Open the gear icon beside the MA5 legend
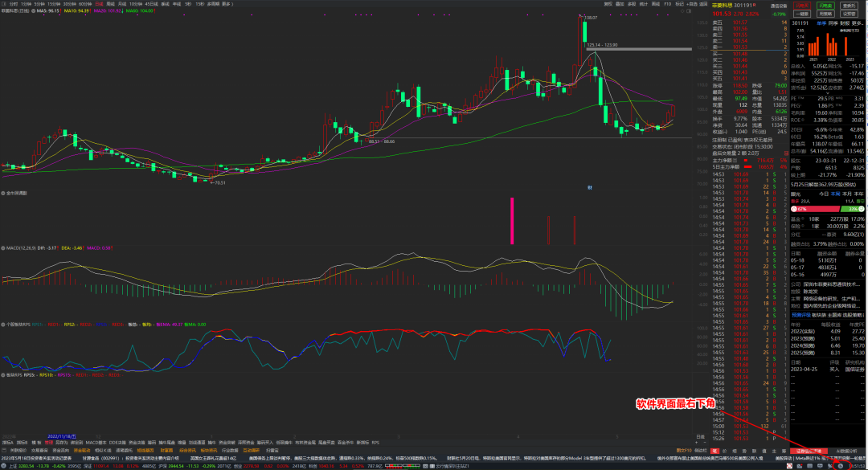 pos(33,10)
